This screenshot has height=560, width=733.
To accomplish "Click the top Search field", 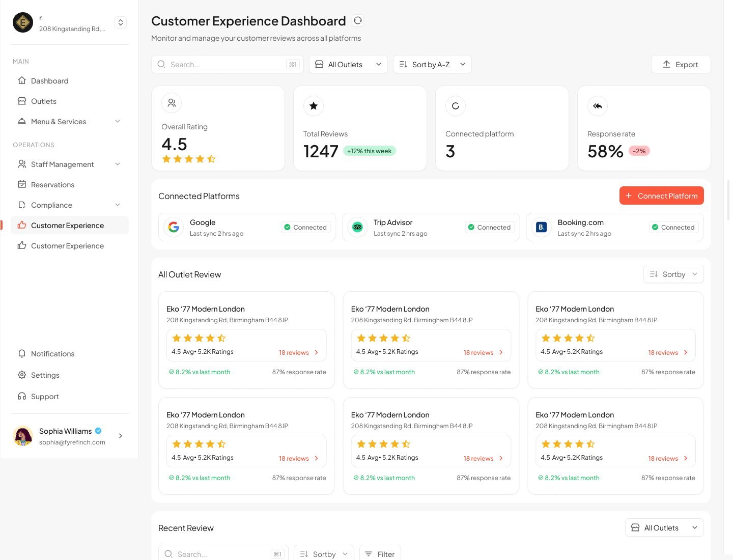I will pyautogui.click(x=228, y=64).
